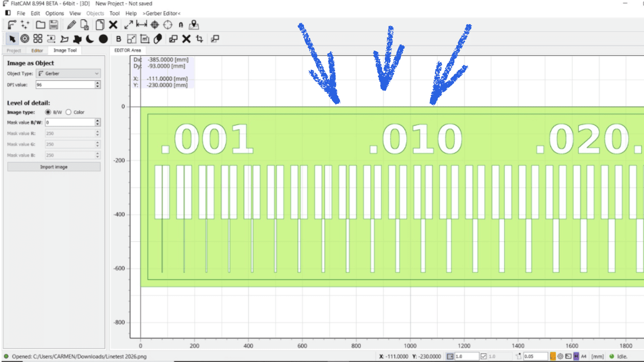Click the Locate in Object map-pin icon
This screenshot has height=362, width=644.
(x=194, y=25)
